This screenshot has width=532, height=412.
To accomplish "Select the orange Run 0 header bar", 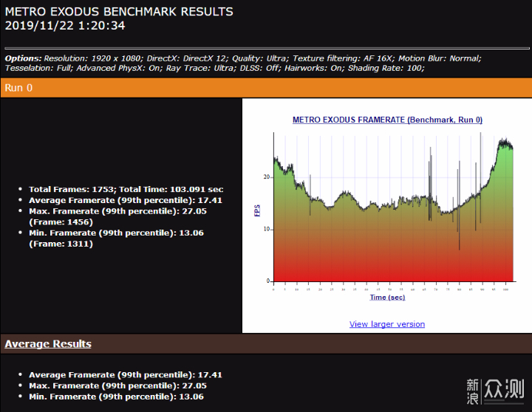I will point(265,88).
